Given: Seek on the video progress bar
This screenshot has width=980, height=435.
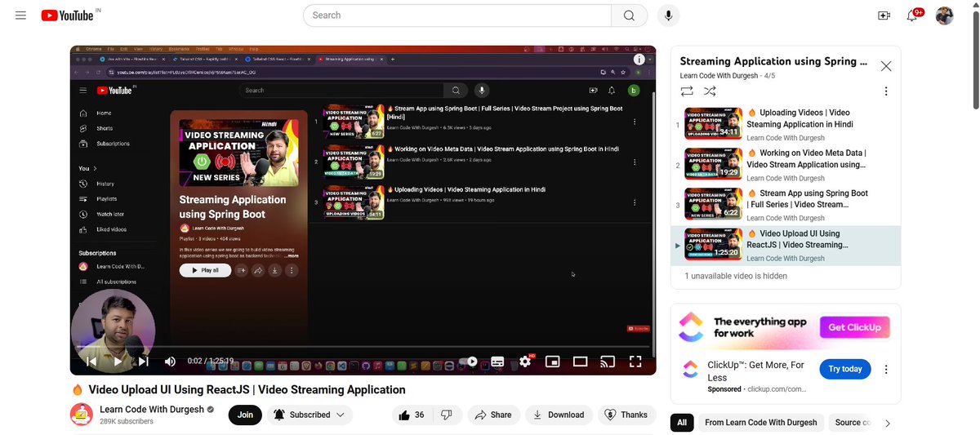Looking at the screenshot, I should 363,347.
